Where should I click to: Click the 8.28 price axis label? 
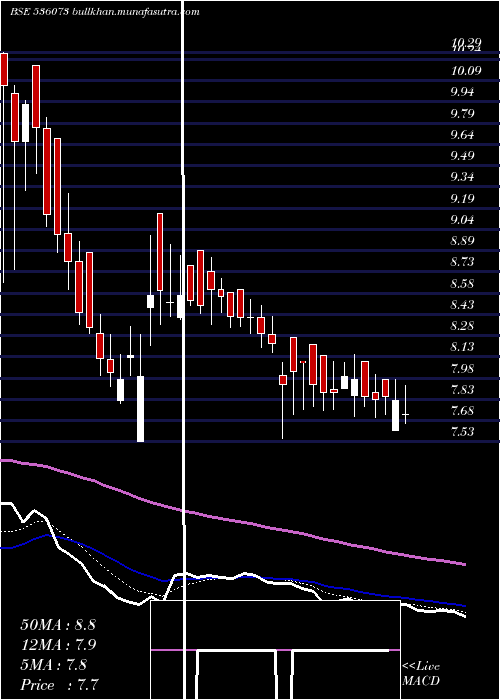462,326
